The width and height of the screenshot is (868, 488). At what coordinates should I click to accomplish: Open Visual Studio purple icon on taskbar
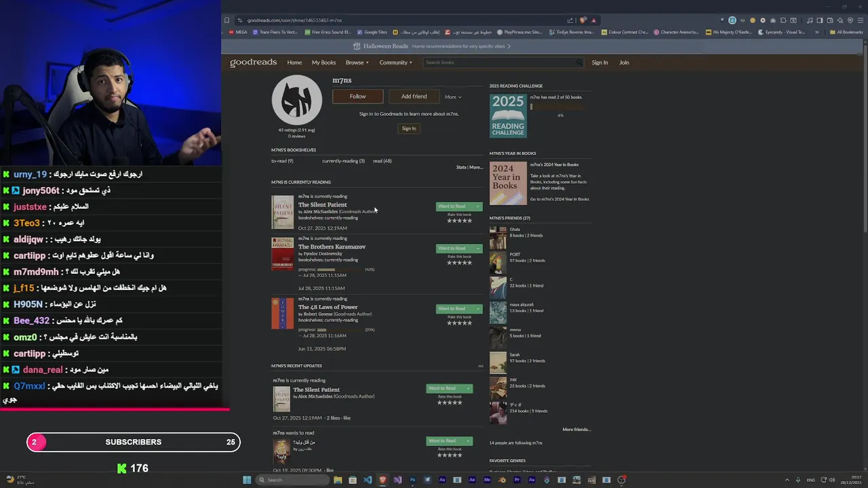397,480
